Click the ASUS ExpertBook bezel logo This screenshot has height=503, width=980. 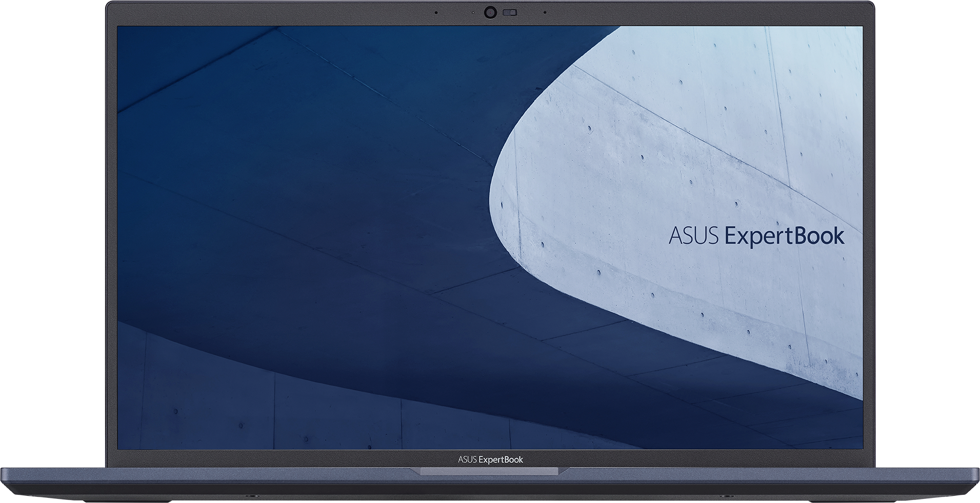(x=491, y=459)
